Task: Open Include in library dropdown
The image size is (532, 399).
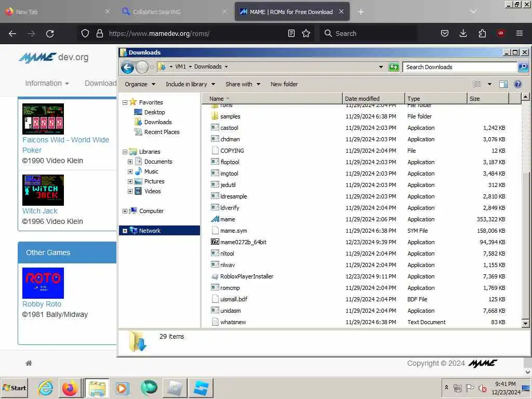Action: [190, 84]
